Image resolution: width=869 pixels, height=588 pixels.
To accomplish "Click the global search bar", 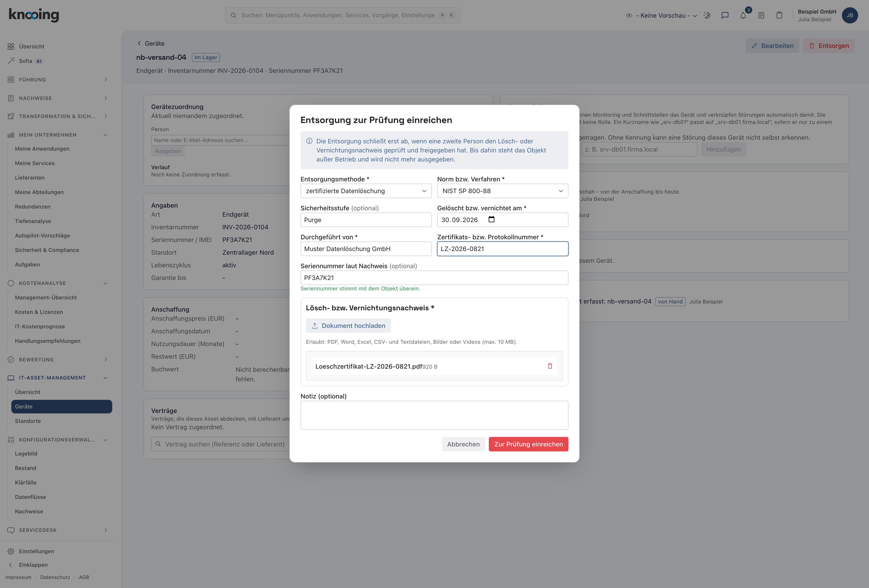I will (342, 15).
